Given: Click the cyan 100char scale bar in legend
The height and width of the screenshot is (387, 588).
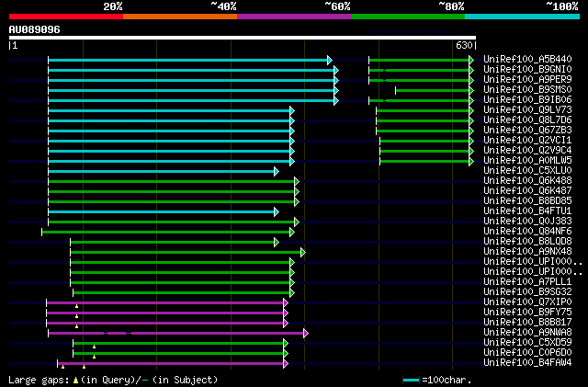Looking at the screenshot, I should click(411, 381).
